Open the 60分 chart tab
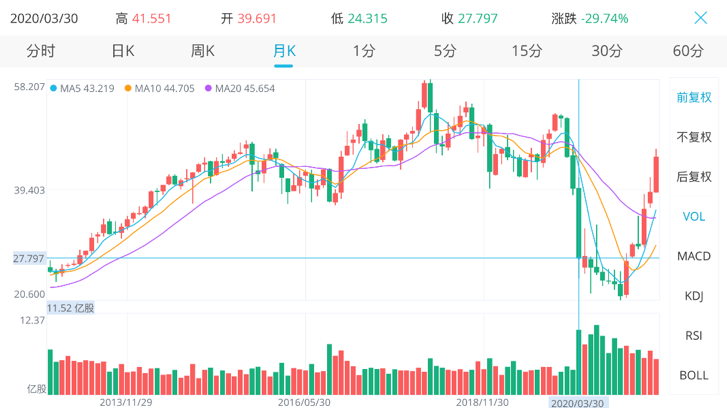 pyautogui.click(x=688, y=51)
